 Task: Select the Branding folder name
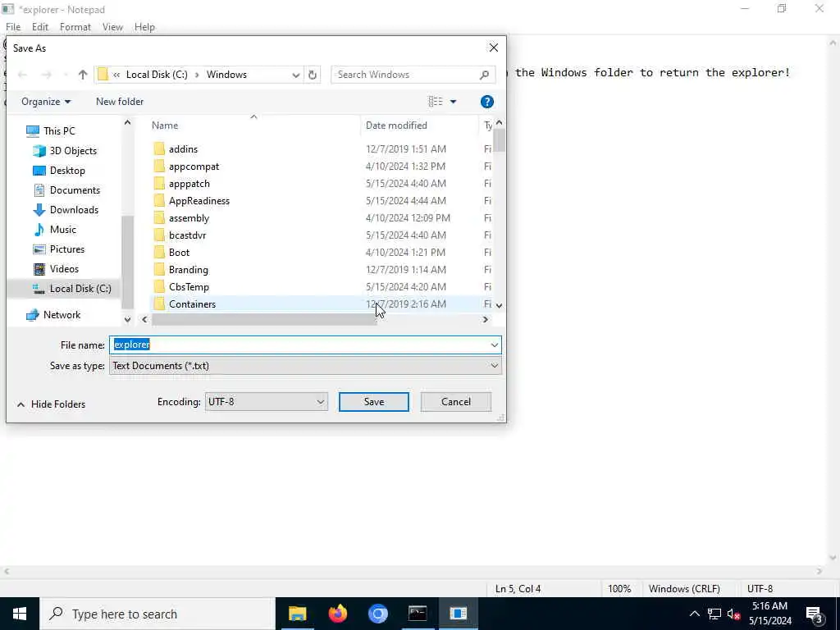(189, 269)
